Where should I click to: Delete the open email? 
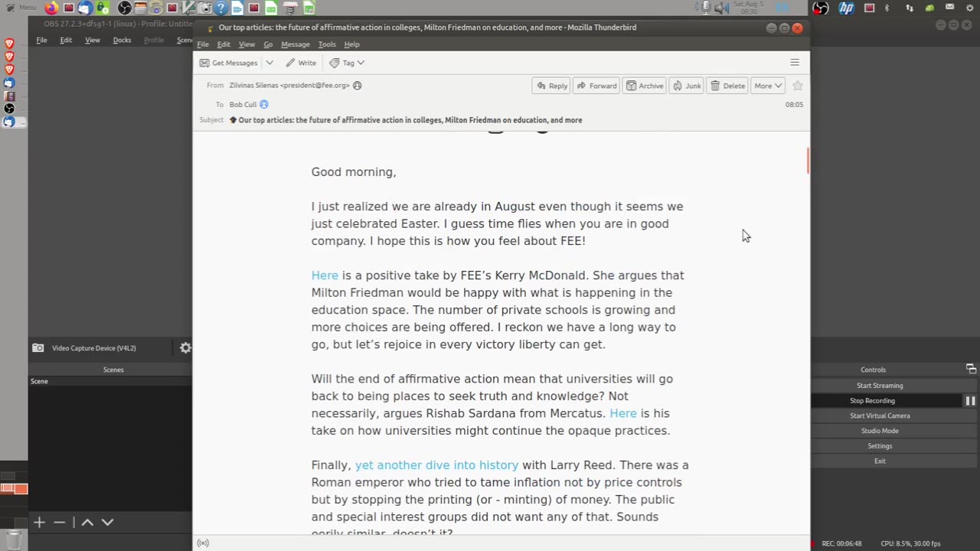pos(727,86)
